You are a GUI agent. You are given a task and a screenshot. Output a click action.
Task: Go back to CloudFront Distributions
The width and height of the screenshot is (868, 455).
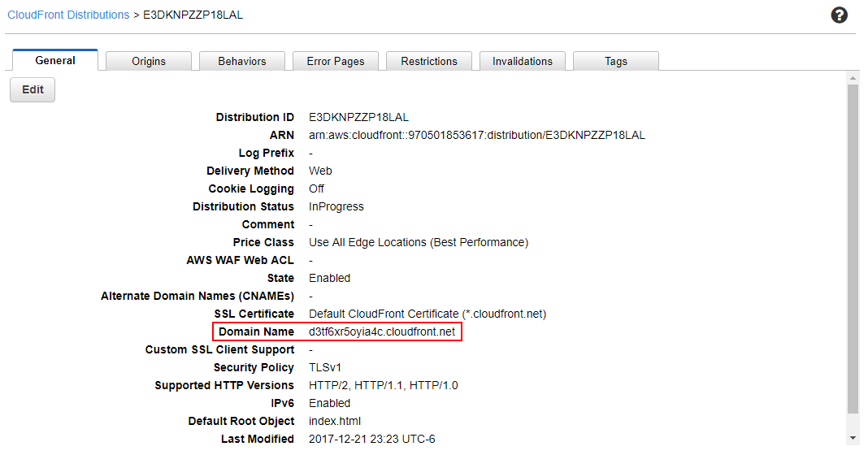pyautogui.click(x=68, y=15)
